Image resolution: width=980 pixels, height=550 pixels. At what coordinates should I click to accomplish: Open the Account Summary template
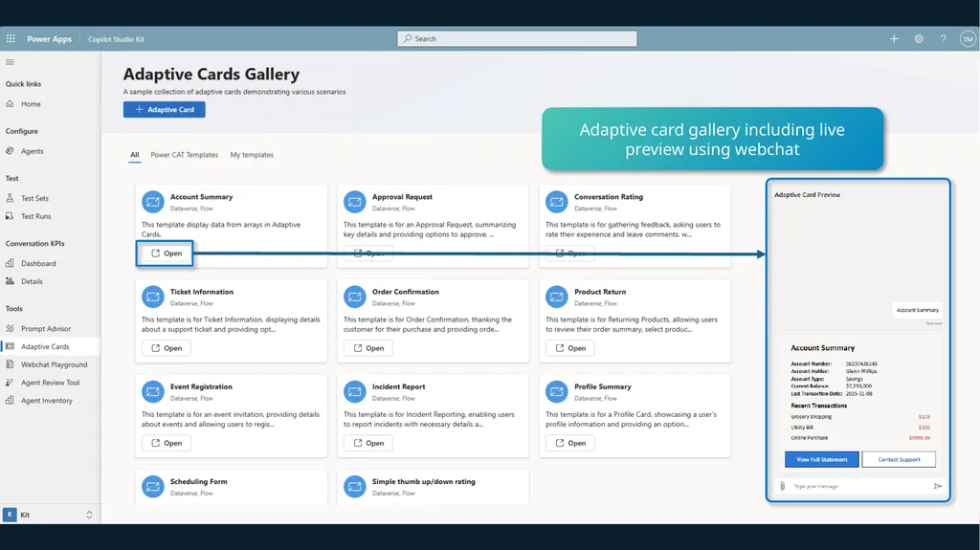pyautogui.click(x=166, y=253)
